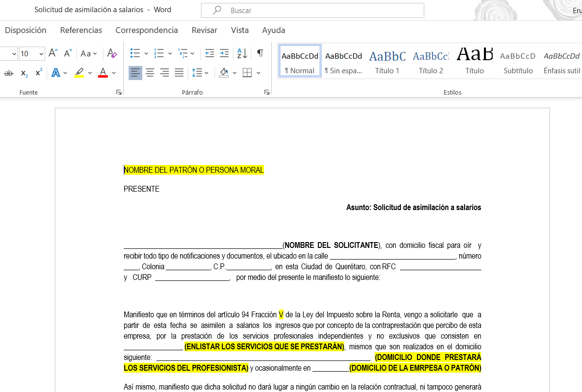Click search magnifier icon

[x=217, y=10]
